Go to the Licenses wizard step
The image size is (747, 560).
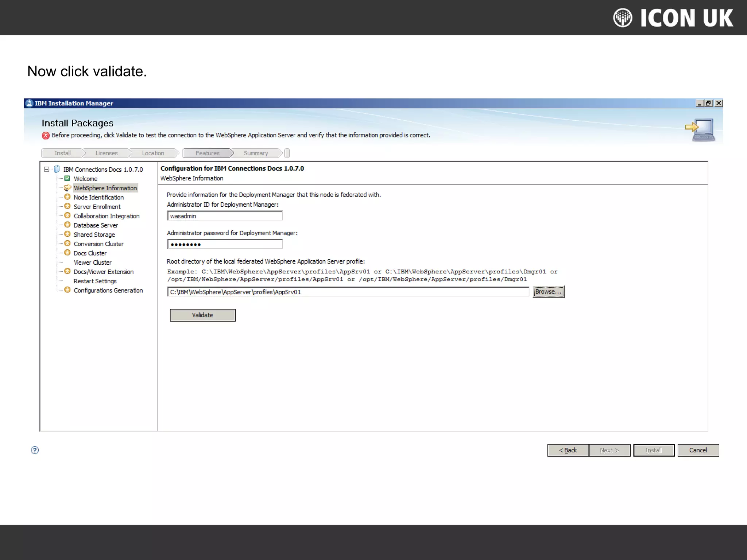point(107,153)
